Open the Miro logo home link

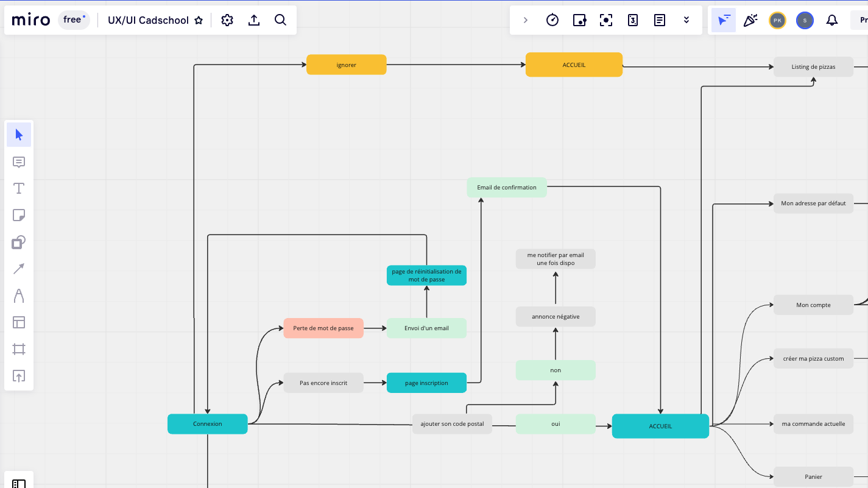pos(31,20)
